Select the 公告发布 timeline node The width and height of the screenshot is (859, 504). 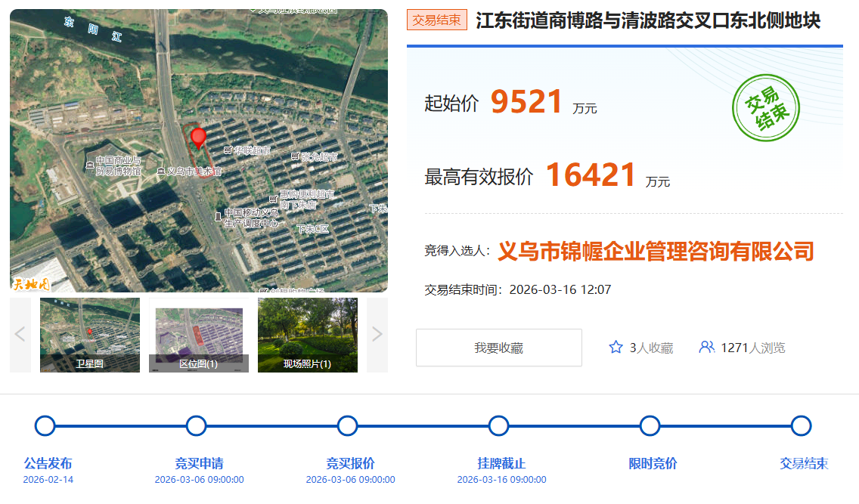pos(45,426)
